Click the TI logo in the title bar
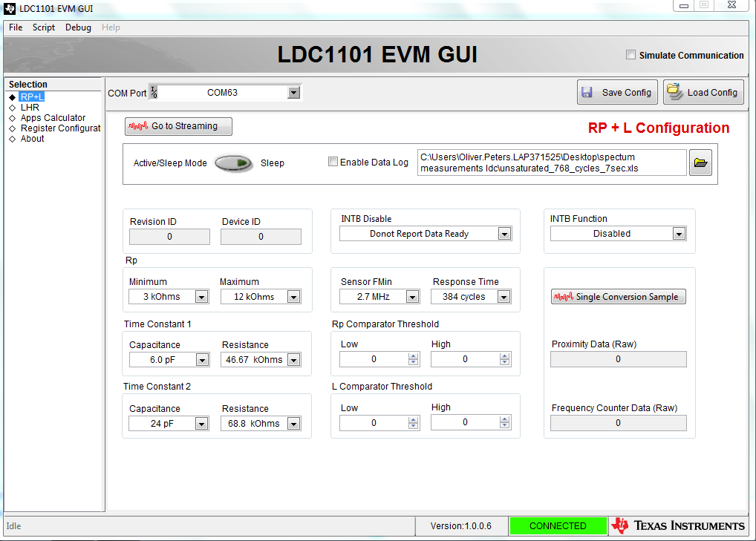This screenshot has height=541, width=756. tap(10, 9)
